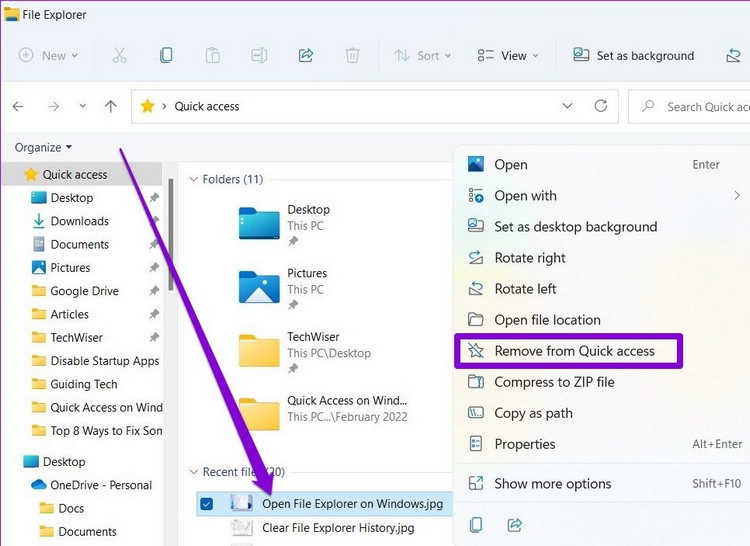Open the Sort dropdown
Screen dimensions: 750x546
click(x=423, y=55)
